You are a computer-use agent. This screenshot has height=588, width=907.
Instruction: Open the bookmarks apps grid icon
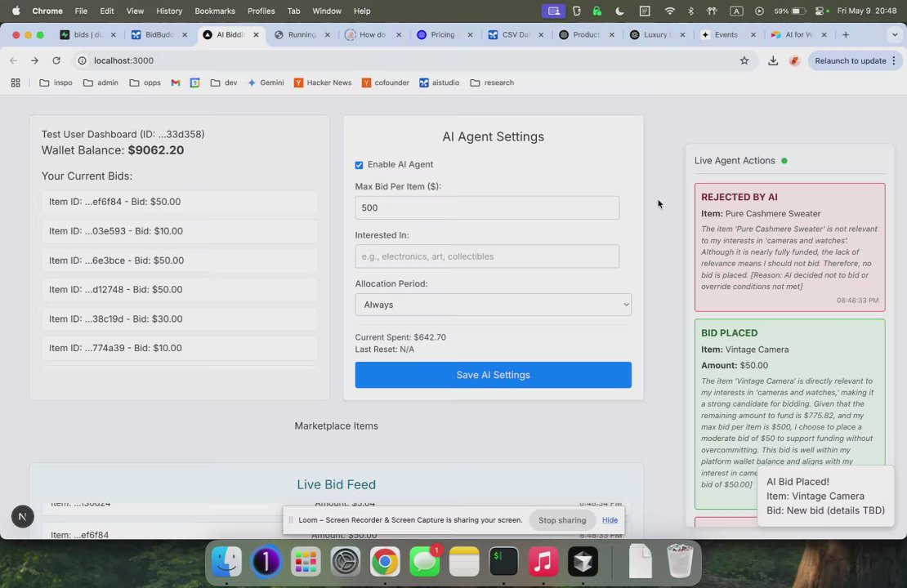[x=16, y=82]
